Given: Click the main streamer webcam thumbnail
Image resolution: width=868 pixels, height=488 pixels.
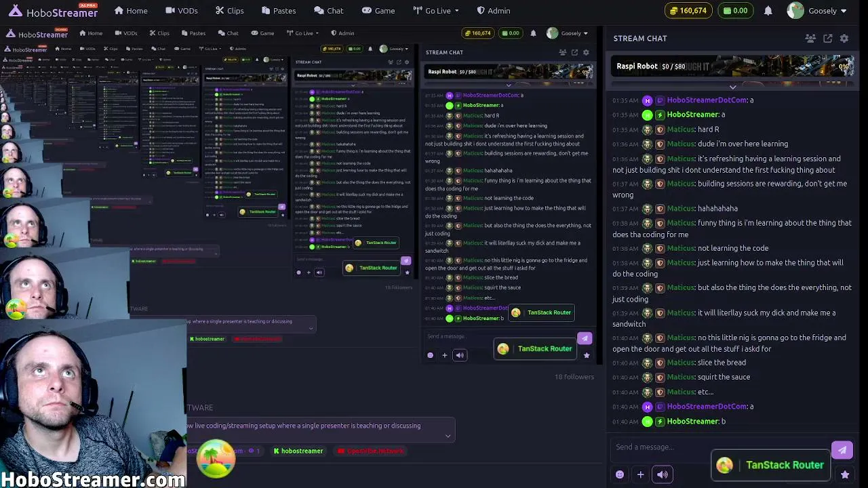Looking at the screenshot, I should pyautogui.click(x=93, y=403).
